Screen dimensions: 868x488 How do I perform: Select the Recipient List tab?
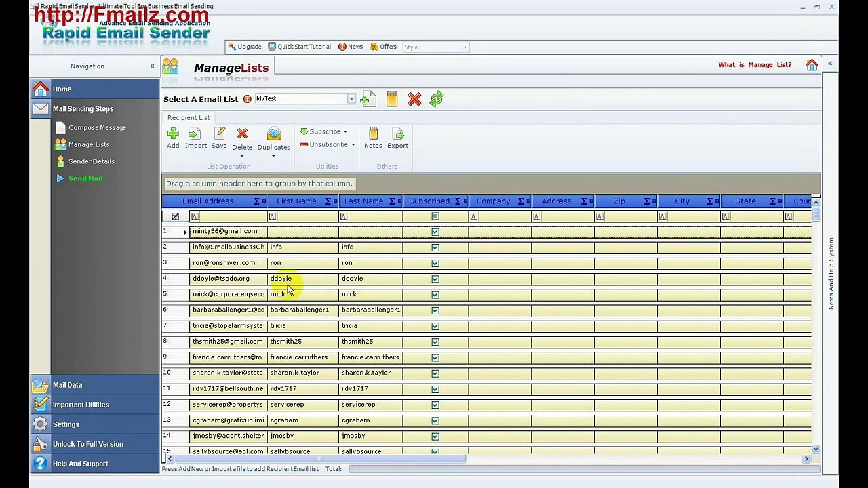pyautogui.click(x=189, y=117)
